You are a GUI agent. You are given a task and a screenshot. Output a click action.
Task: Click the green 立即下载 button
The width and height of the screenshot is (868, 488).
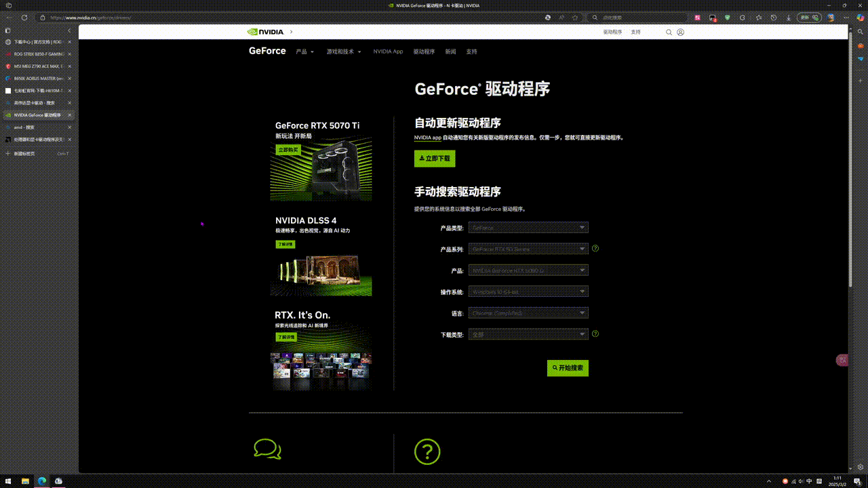click(x=435, y=159)
